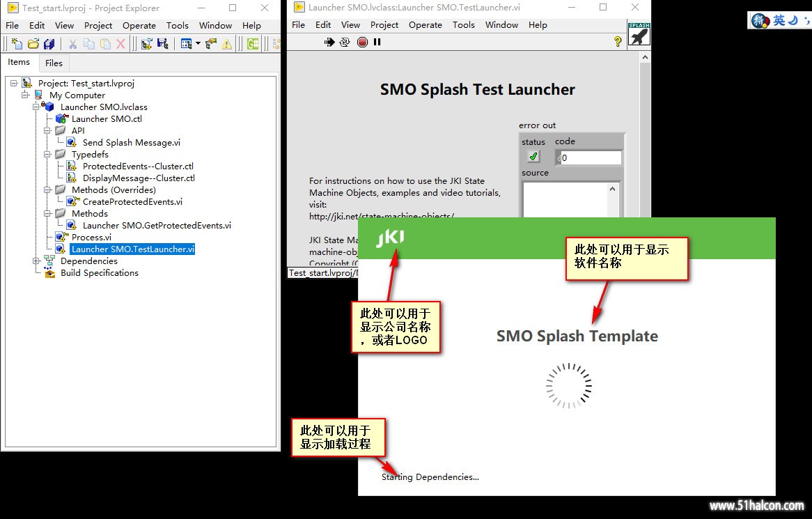This screenshot has height=519, width=812.
Task: Click the My Computer icon in tree
Action: tap(39, 95)
